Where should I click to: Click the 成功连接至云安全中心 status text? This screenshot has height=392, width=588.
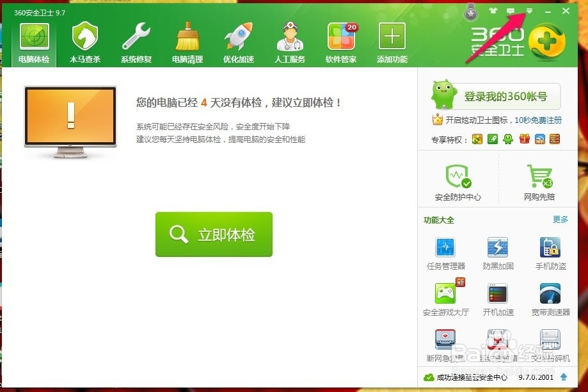point(472,377)
